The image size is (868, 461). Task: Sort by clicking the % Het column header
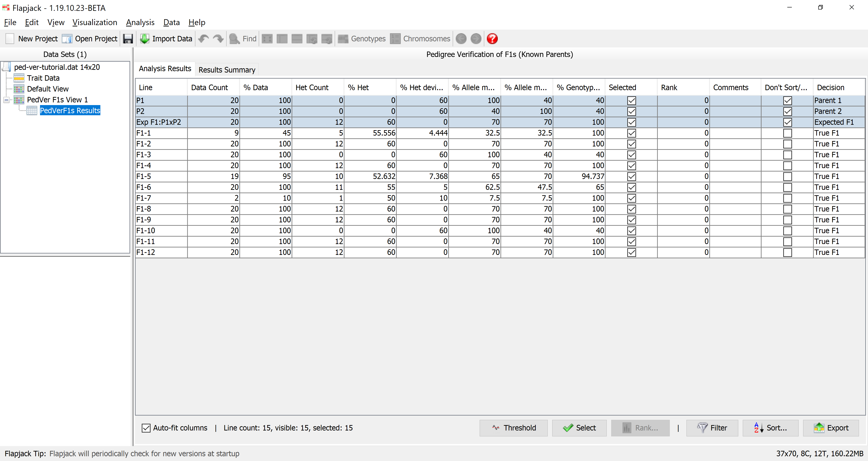tap(370, 88)
